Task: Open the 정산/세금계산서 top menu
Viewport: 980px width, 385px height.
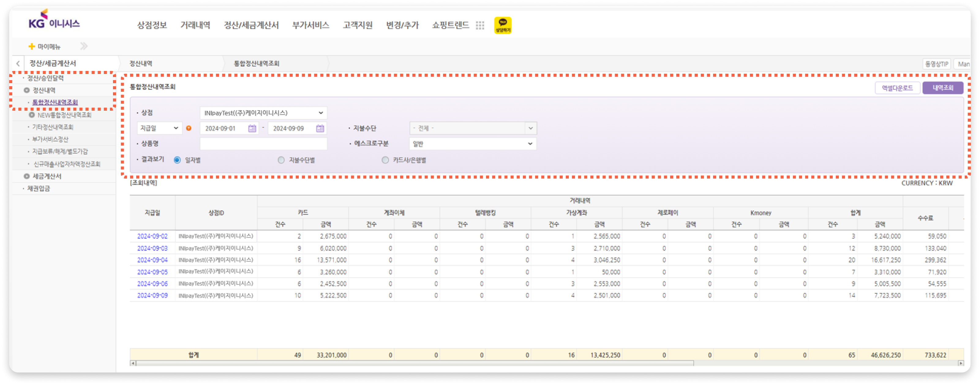Action: click(251, 25)
